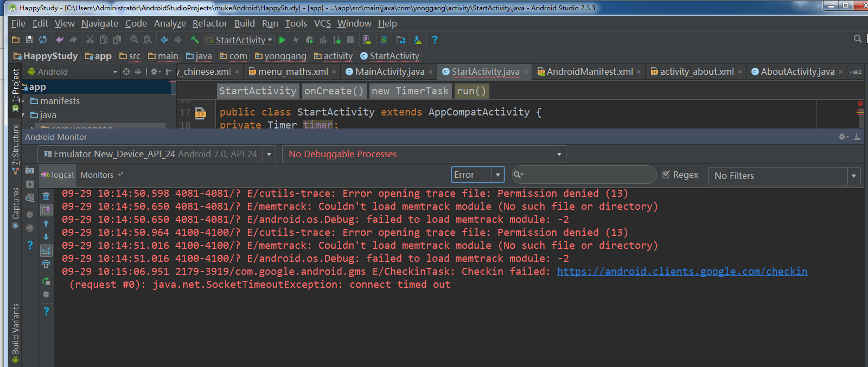This screenshot has width=868, height=367.
Task: Open the SDK Manager icon
Action: (x=417, y=40)
